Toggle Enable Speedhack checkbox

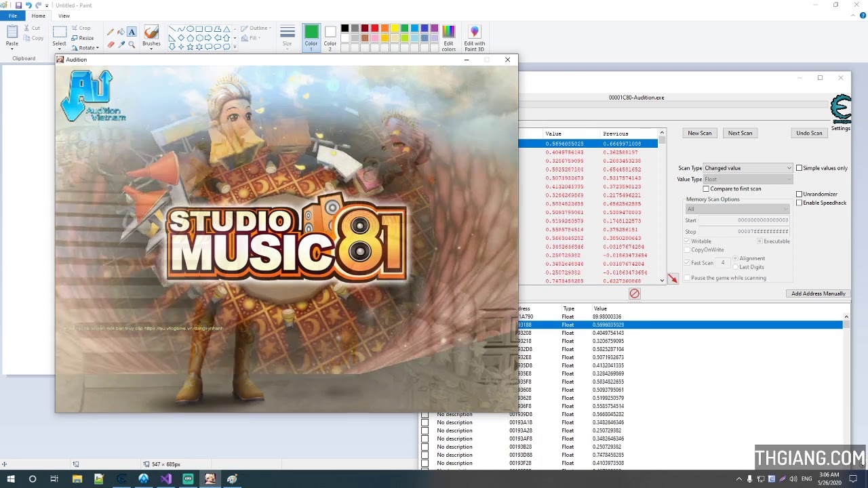click(799, 203)
